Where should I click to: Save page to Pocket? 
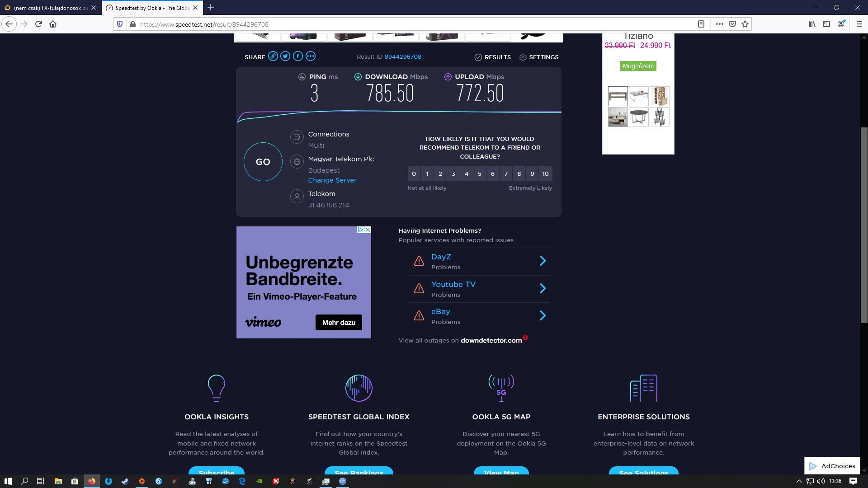732,24
